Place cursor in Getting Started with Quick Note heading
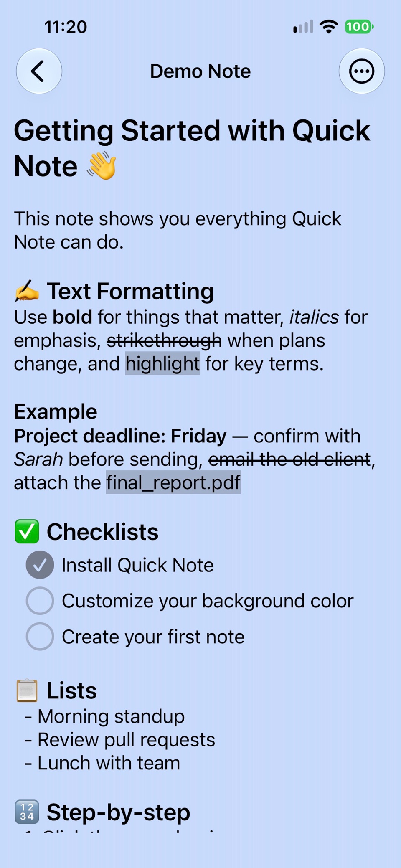The height and width of the screenshot is (868, 401). 192,148
